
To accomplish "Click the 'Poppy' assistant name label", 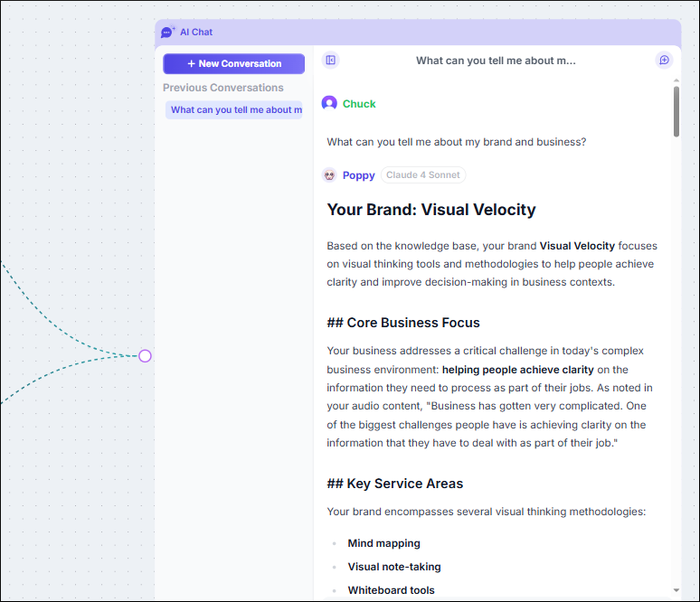I will (x=358, y=175).
